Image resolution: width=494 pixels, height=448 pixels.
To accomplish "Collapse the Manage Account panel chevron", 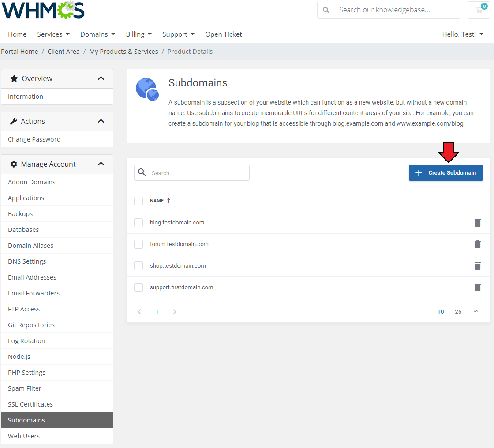I will tap(101, 164).
